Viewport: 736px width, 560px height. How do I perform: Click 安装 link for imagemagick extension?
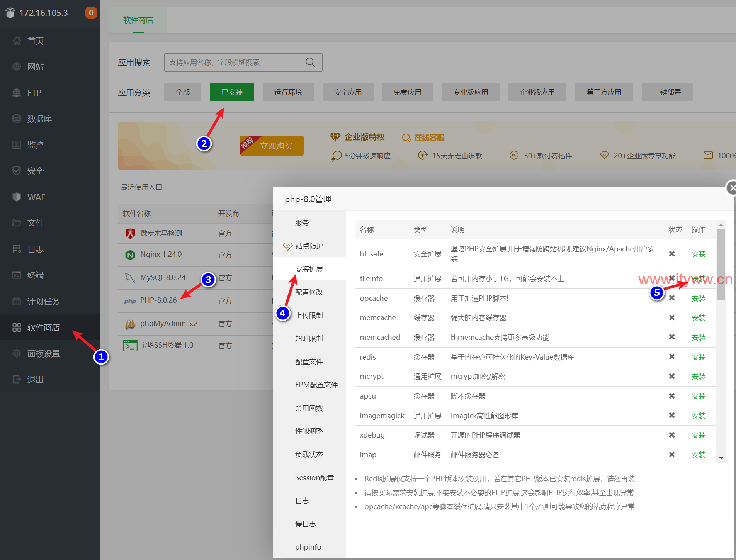pos(699,416)
